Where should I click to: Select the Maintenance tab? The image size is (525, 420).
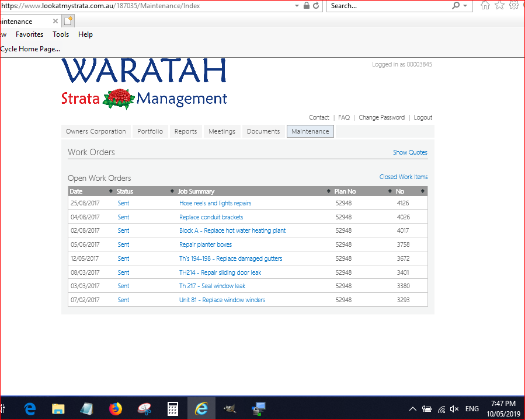[x=310, y=131]
